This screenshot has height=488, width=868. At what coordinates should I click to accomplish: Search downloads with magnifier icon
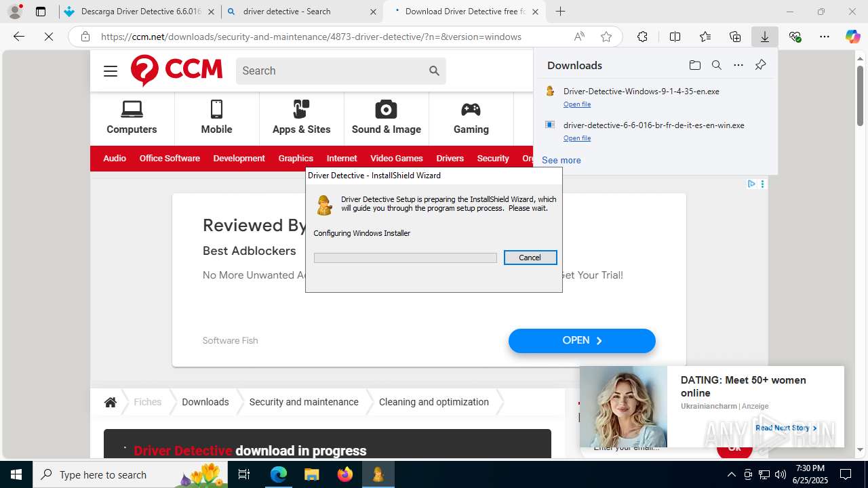pos(716,65)
